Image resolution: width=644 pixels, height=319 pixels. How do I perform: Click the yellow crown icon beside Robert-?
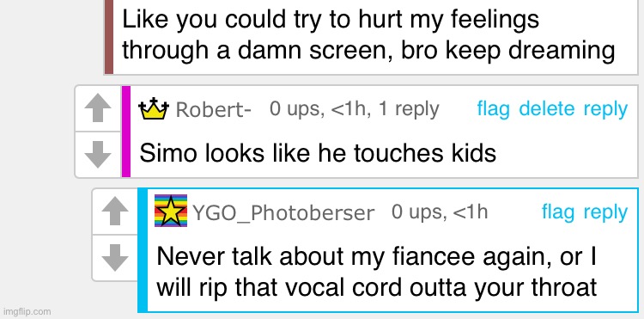pyautogui.click(x=154, y=109)
